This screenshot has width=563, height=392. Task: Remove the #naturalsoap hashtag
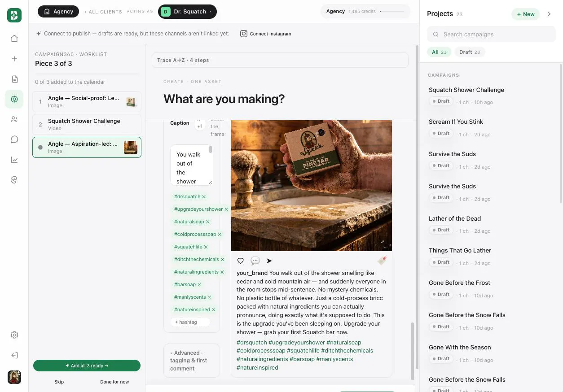[207, 222]
